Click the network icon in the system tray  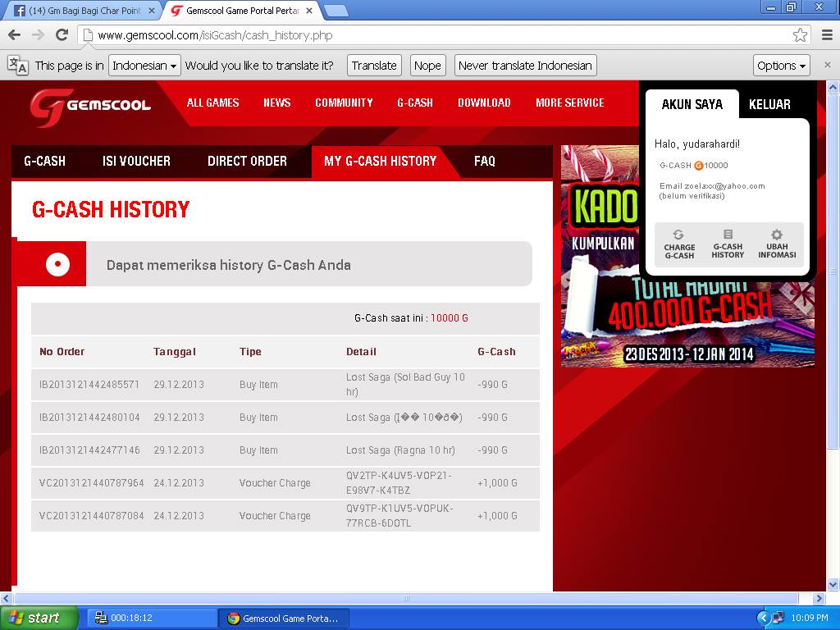click(778, 618)
